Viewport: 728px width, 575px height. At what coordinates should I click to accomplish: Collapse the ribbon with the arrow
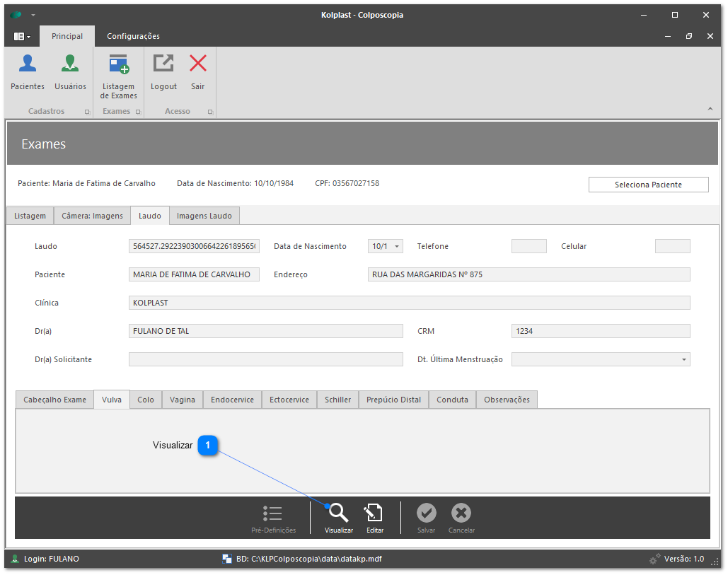[710, 109]
